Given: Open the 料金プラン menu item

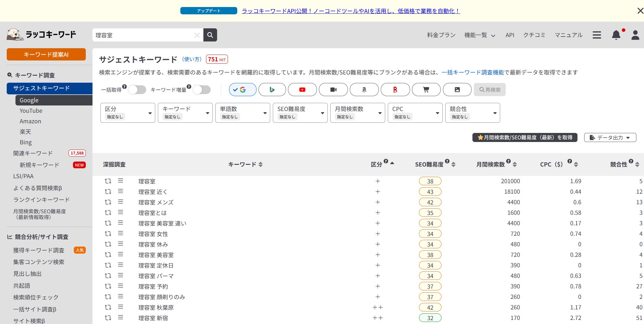Looking at the screenshot, I should click(441, 35).
